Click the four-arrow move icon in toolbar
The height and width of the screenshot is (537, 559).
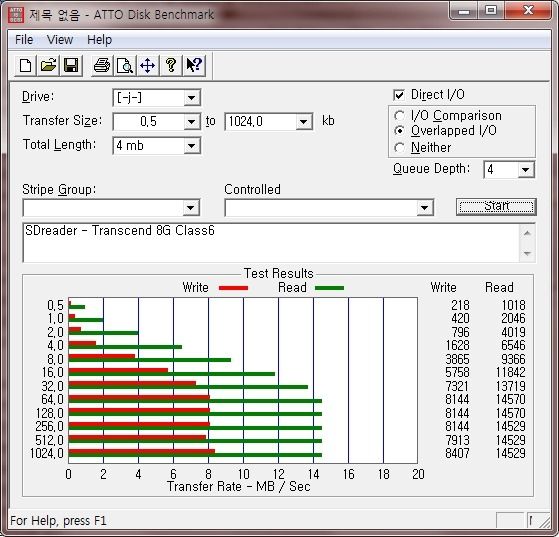pyautogui.click(x=148, y=66)
